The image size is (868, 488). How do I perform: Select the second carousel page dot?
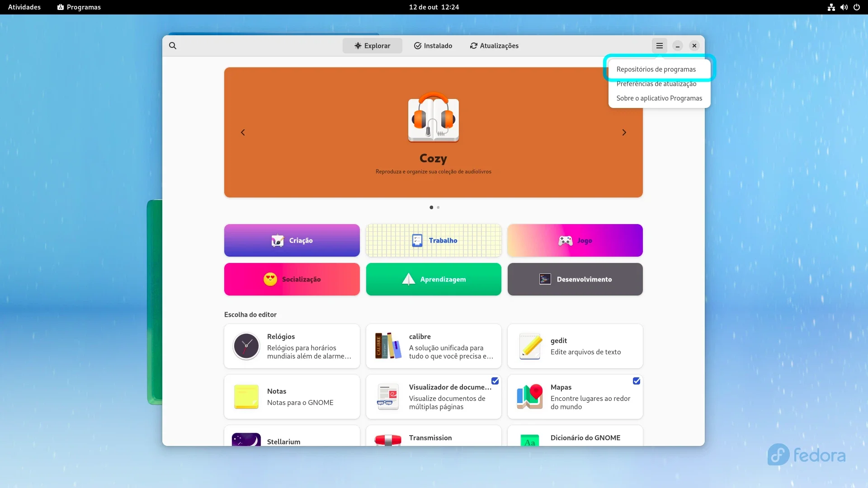click(438, 207)
